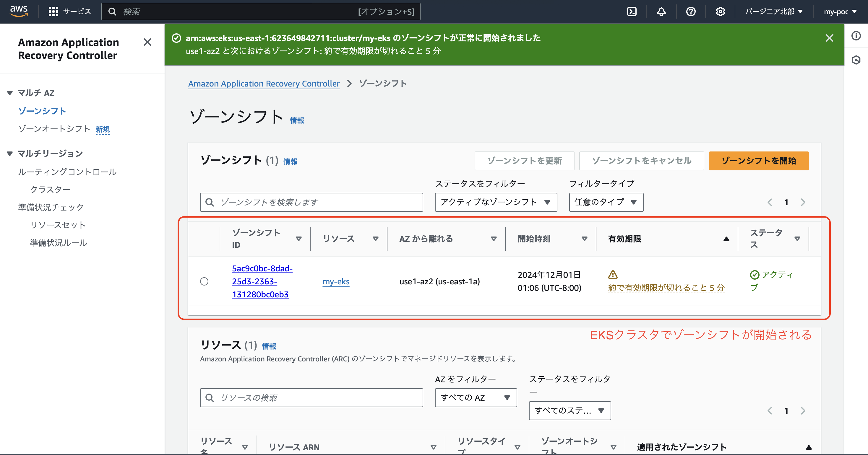Viewport: 868px width, 455px height.
Task: Go to the AWS console home logo
Action: pyautogui.click(x=19, y=11)
